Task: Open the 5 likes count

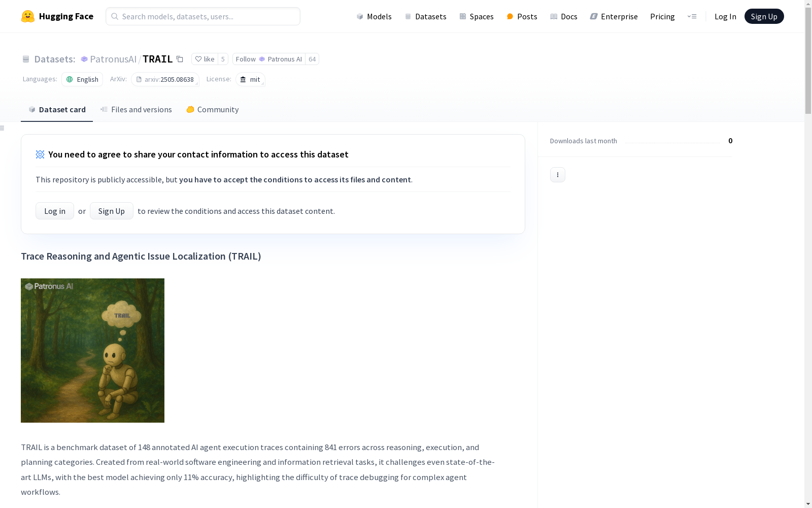Action: [223, 59]
